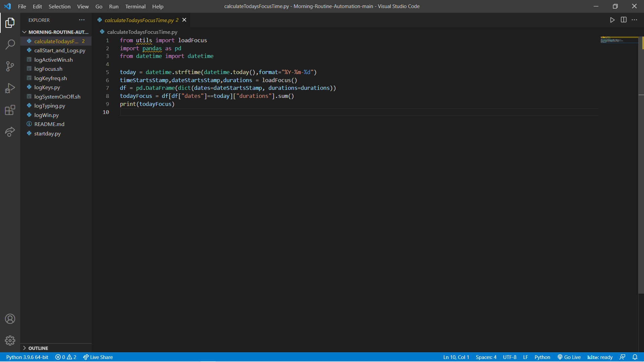The image size is (644, 362).
Task: Open the Source Control view
Action: [x=10, y=66]
